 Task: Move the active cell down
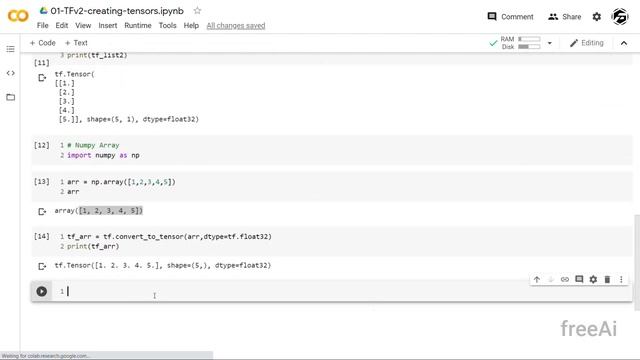(550, 280)
